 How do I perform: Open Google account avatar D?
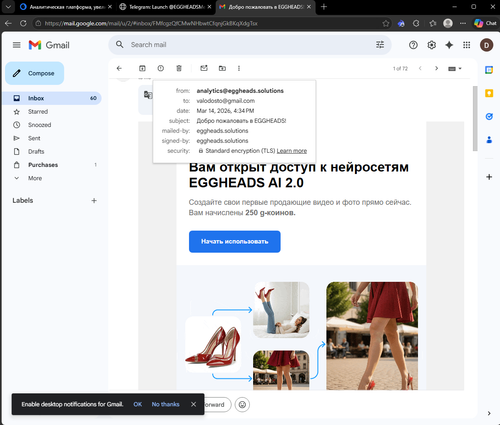point(487,45)
